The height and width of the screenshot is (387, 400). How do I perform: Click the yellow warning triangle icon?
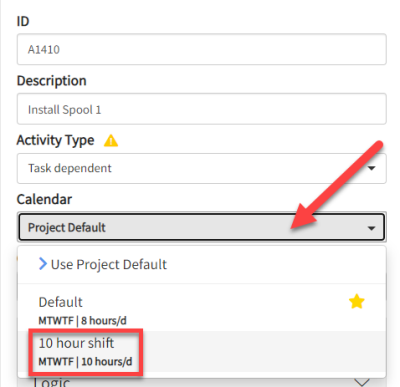pos(111,140)
